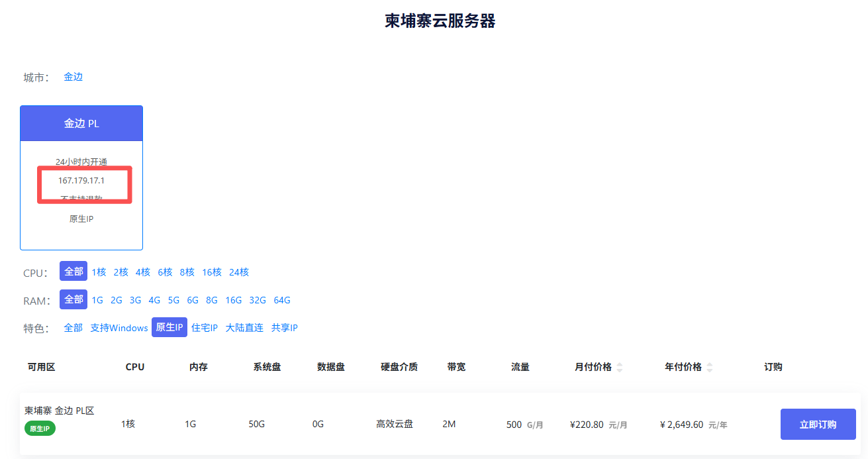Select the 金边 PL region card
The width and height of the screenshot is (868, 459).
[81, 124]
